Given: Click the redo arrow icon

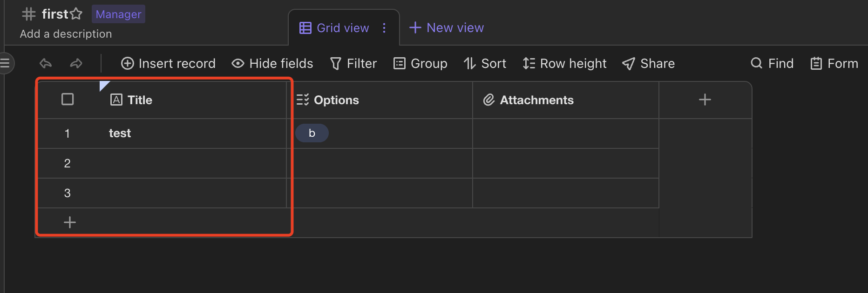Looking at the screenshot, I should click(76, 63).
